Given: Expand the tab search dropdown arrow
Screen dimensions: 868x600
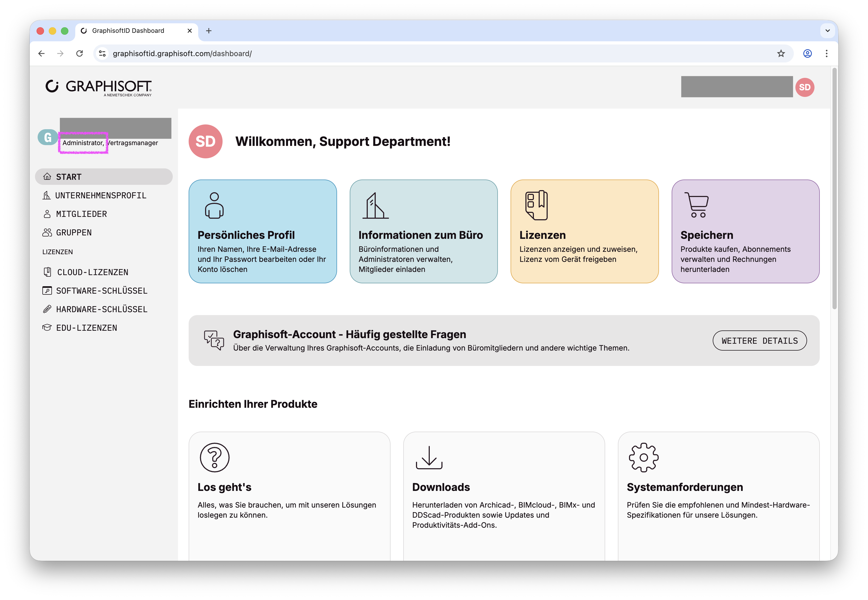Looking at the screenshot, I should pos(827,30).
